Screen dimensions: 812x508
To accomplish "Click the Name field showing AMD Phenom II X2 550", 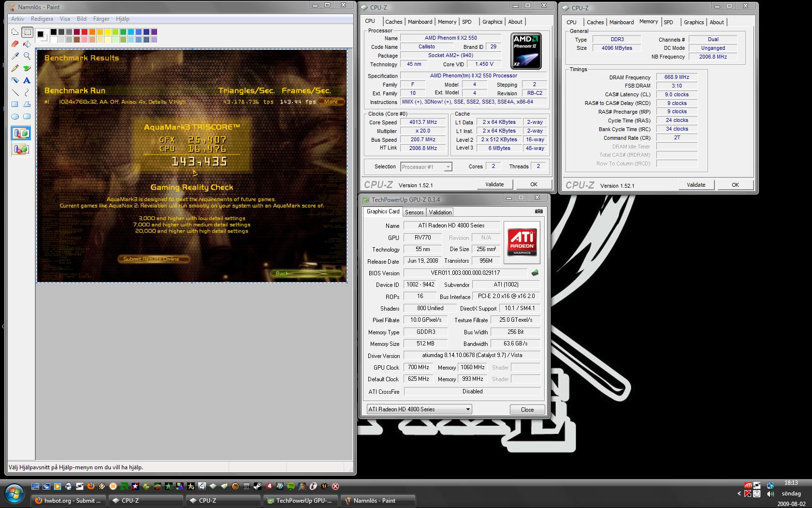I will coord(450,38).
